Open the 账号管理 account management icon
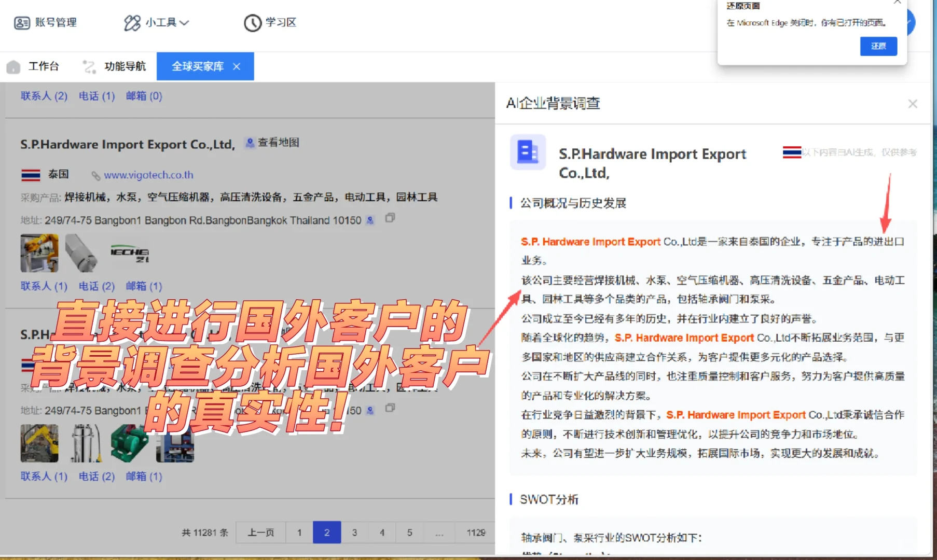The height and width of the screenshot is (560, 937). 22,23
